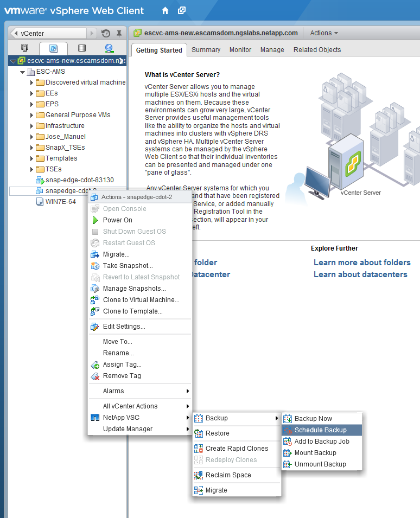The image size is (420, 518).
Task: Select Schedule Backup from the submenu
Action: (322, 430)
